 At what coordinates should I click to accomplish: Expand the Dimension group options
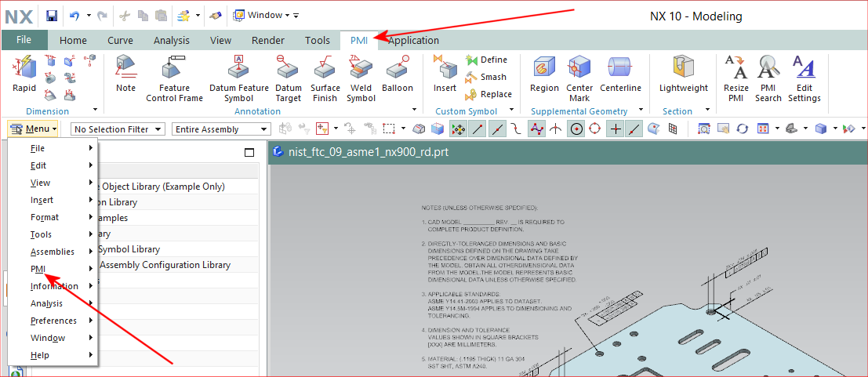click(x=95, y=110)
